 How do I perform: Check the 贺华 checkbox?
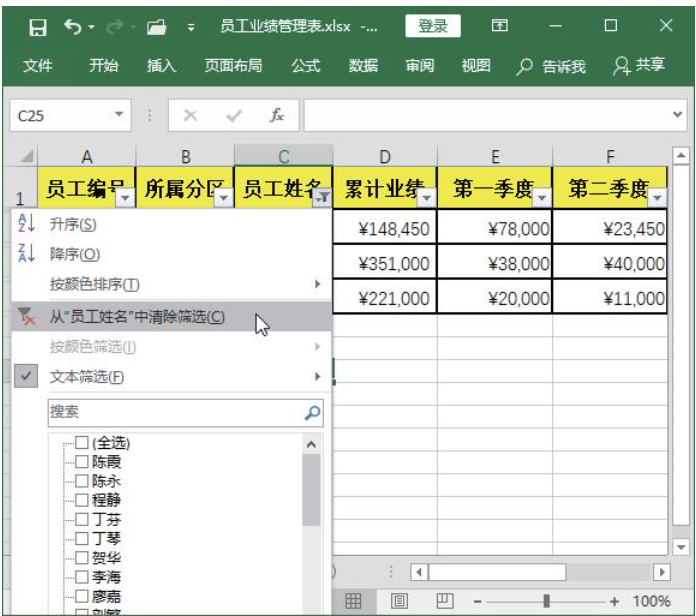tap(81, 557)
